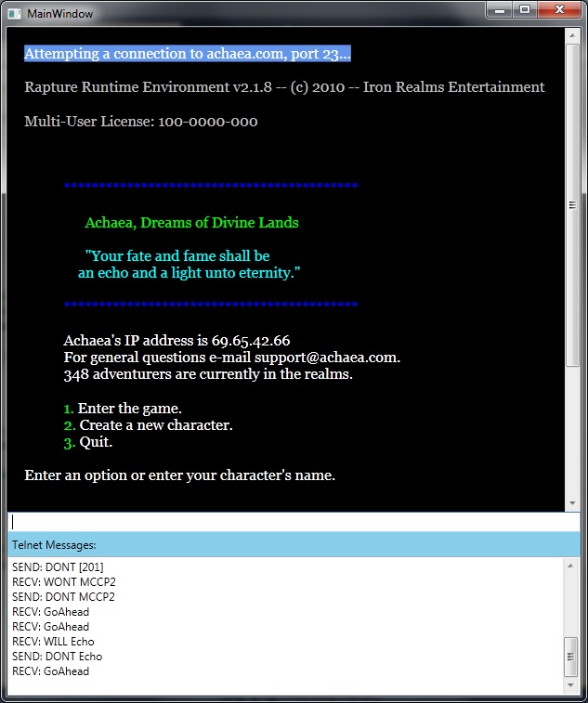Click the 'Telnet Messages:' header label

click(54, 545)
